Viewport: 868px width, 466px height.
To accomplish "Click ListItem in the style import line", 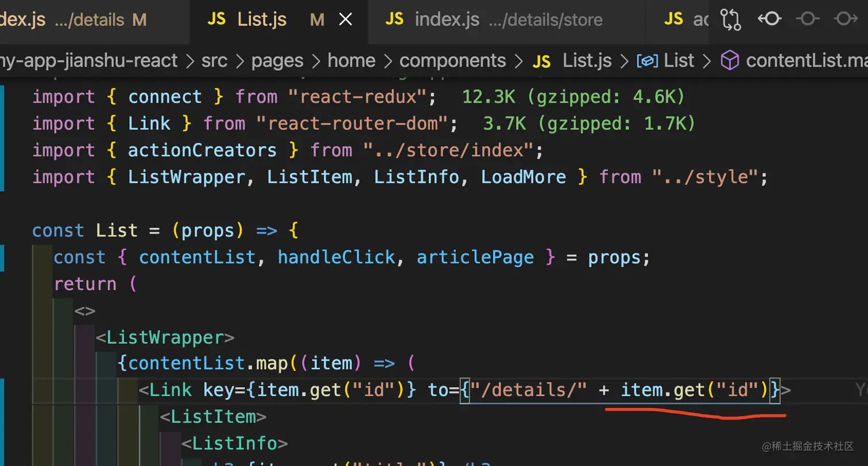I will tap(310, 177).
